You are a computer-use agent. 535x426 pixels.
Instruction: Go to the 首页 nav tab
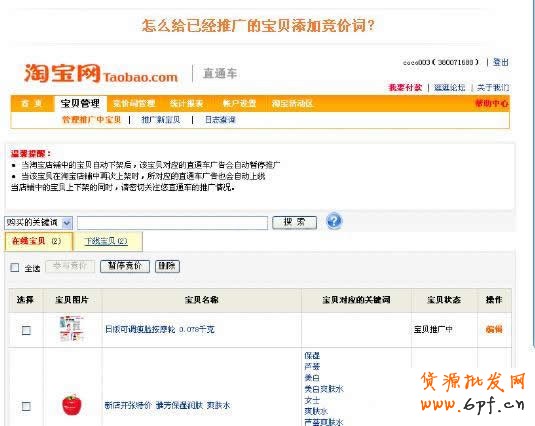[x=31, y=103]
